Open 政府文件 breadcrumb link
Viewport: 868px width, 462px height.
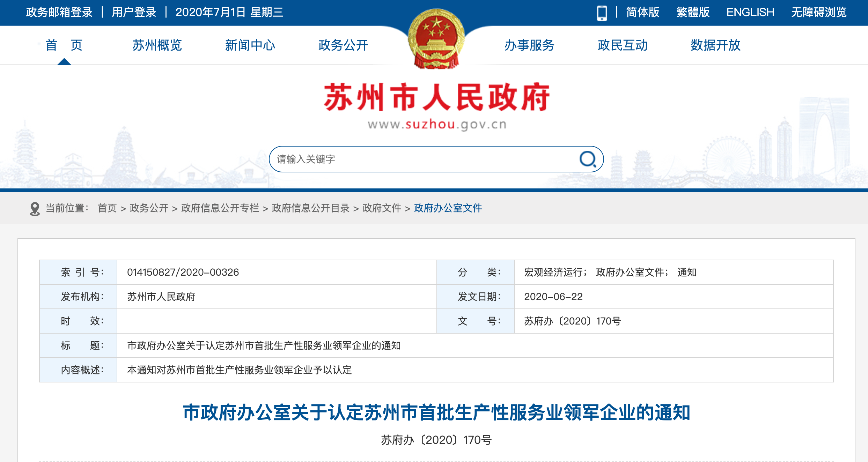(x=382, y=208)
